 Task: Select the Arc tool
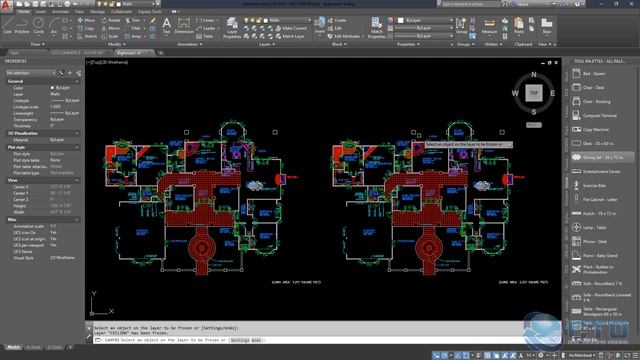coord(54,26)
